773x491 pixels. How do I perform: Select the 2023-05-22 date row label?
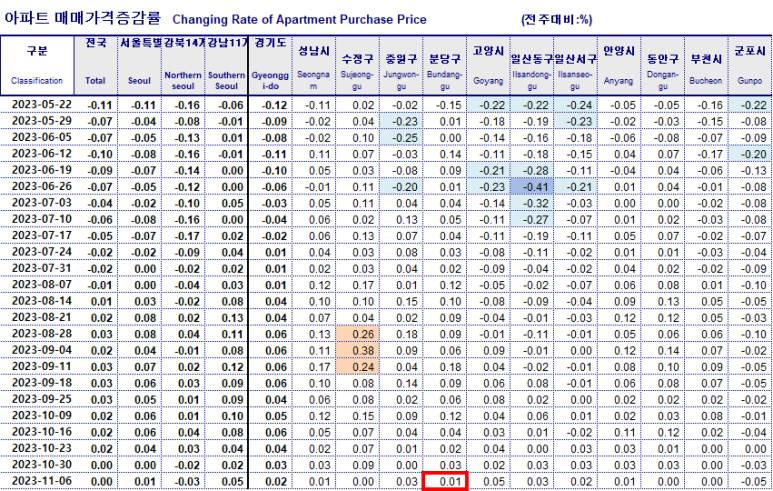(x=42, y=105)
